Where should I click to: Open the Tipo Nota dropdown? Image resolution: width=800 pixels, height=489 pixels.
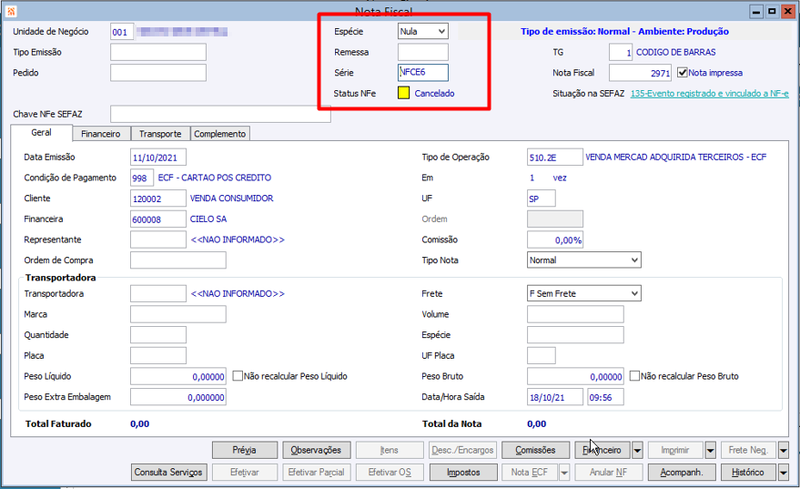pos(584,260)
